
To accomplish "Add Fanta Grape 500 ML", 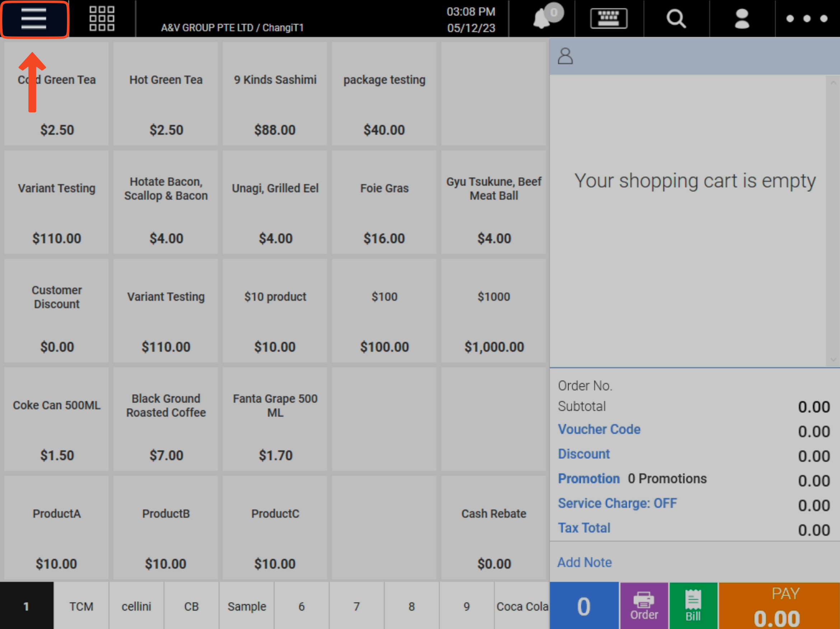I will [275, 419].
